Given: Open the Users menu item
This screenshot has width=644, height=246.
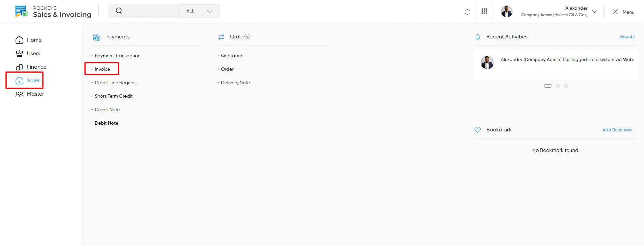Looking at the screenshot, I should coord(33,54).
